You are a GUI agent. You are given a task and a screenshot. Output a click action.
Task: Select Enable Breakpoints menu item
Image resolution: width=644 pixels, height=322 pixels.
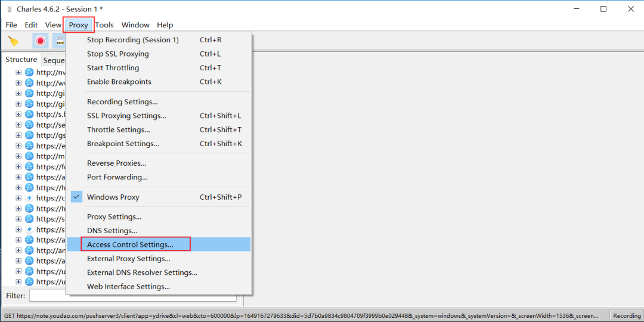[158, 82]
